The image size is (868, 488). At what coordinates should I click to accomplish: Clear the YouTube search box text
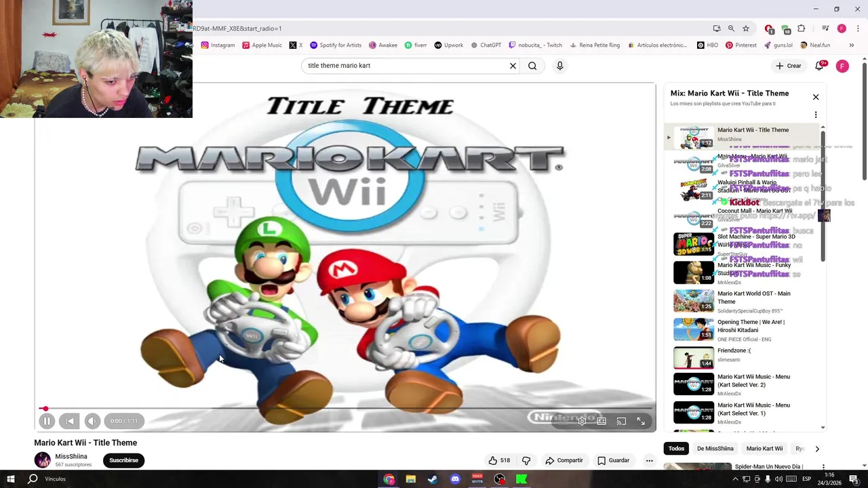(x=513, y=66)
